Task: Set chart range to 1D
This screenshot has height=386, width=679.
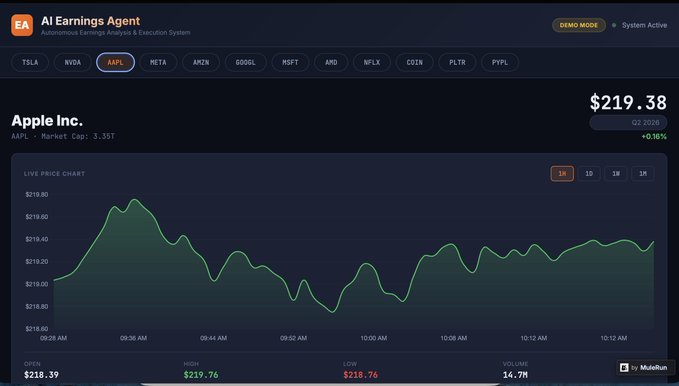Action: point(589,174)
